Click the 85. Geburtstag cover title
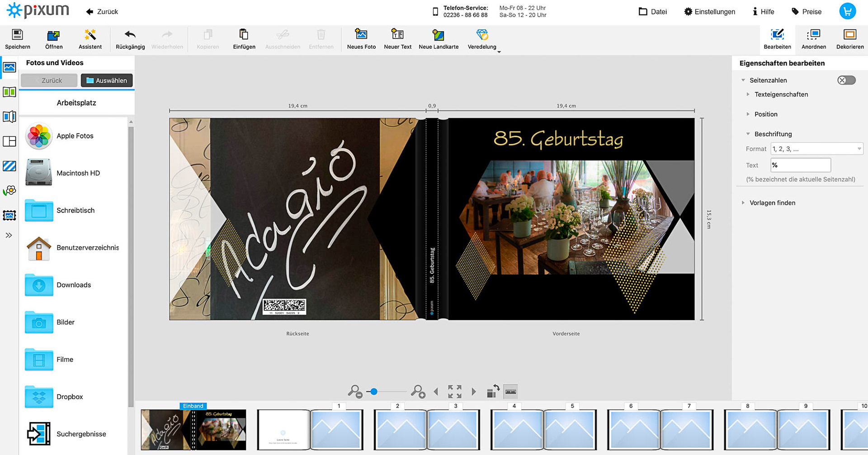The height and width of the screenshot is (455, 868). [x=558, y=139]
